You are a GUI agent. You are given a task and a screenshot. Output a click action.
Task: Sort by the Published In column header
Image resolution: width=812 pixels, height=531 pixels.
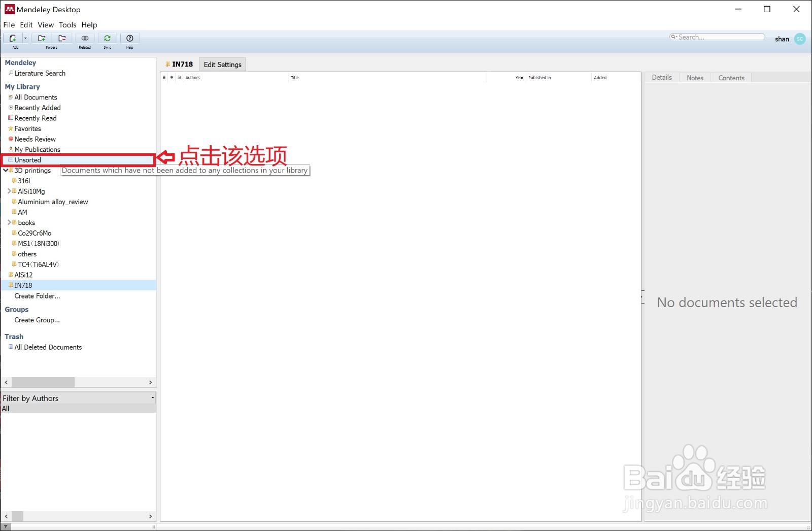click(558, 78)
